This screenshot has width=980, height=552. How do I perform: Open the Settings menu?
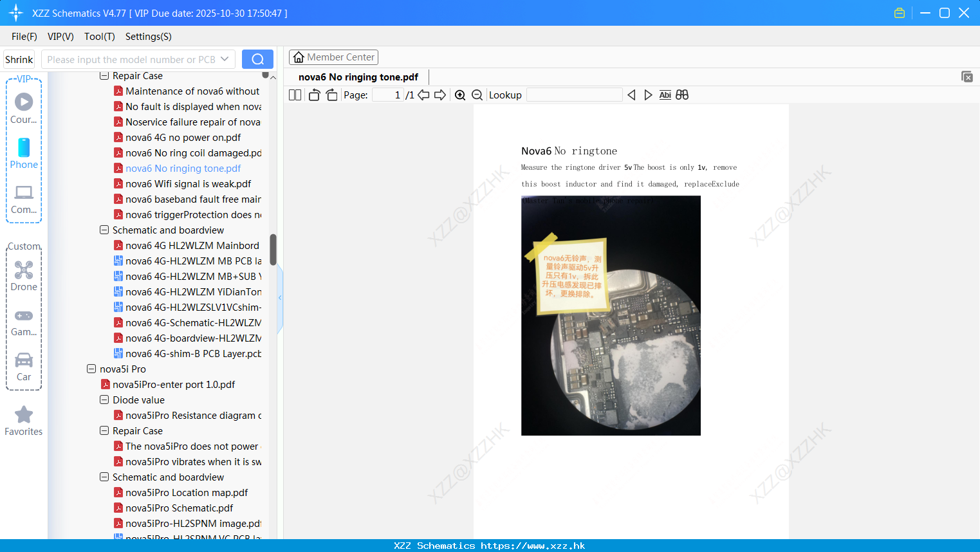coord(148,37)
